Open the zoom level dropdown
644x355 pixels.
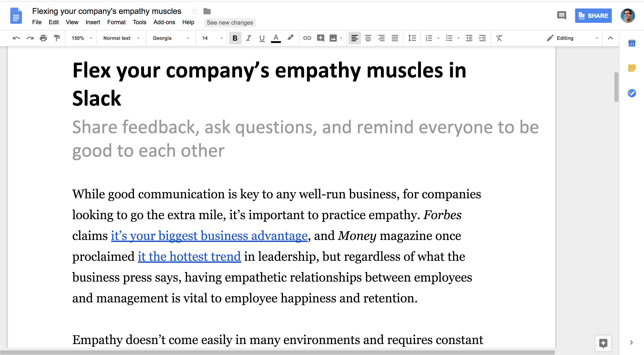[x=80, y=38]
